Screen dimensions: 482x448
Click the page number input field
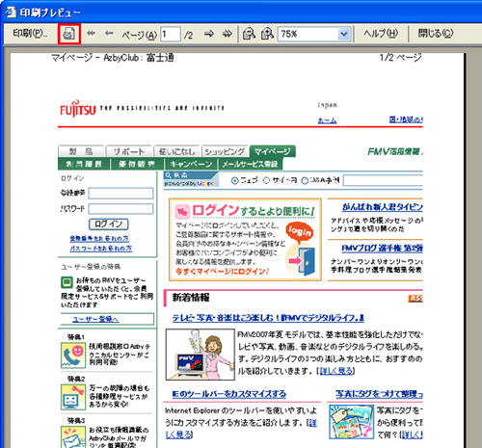(x=171, y=34)
